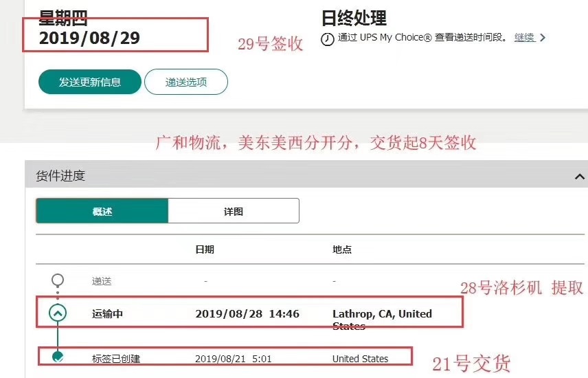Viewport: 588px width, 378px height.
Task: Click the 日期 column header
Action: [x=205, y=249]
